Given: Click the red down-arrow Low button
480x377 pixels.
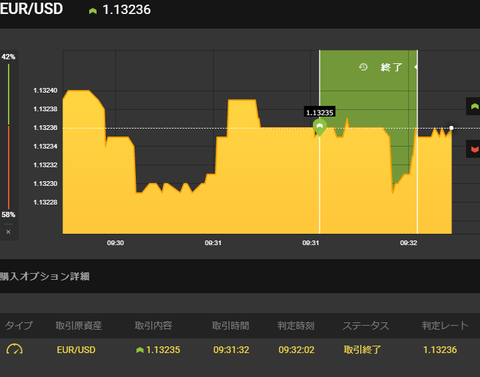Looking at the screenshot, I should pos(473,149).
